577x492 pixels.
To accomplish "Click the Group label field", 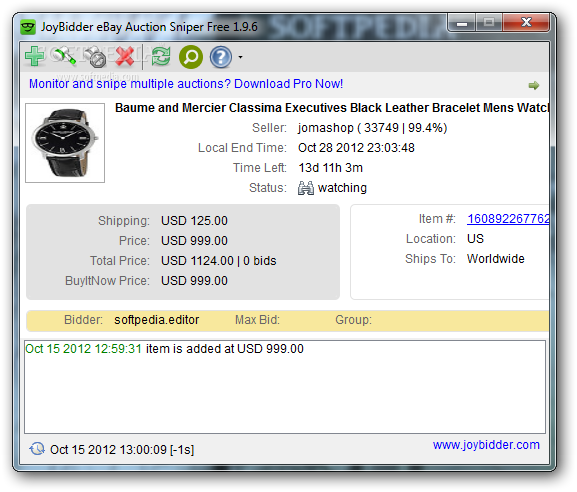I will (x=353, y=320).
